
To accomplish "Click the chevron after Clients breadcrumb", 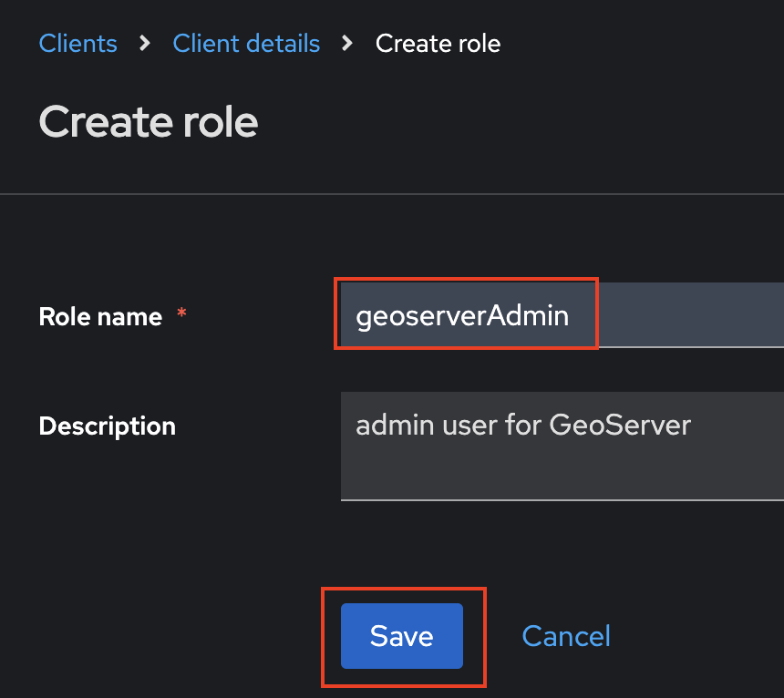I will point(145,43).
